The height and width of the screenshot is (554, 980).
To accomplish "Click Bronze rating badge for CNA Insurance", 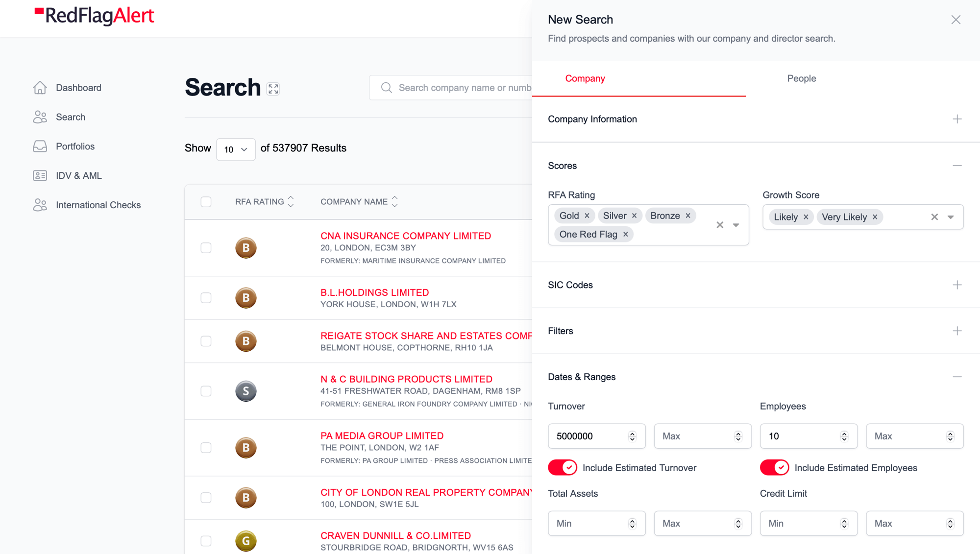I will pos(246,248).
